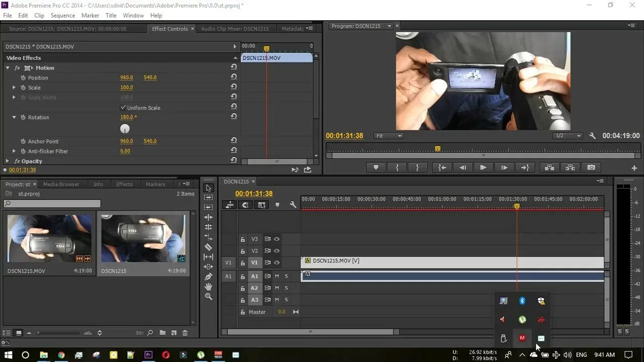Create new bin in the Project panel
The height and width of the screenshot is (362, 644).
click(163, 333)
